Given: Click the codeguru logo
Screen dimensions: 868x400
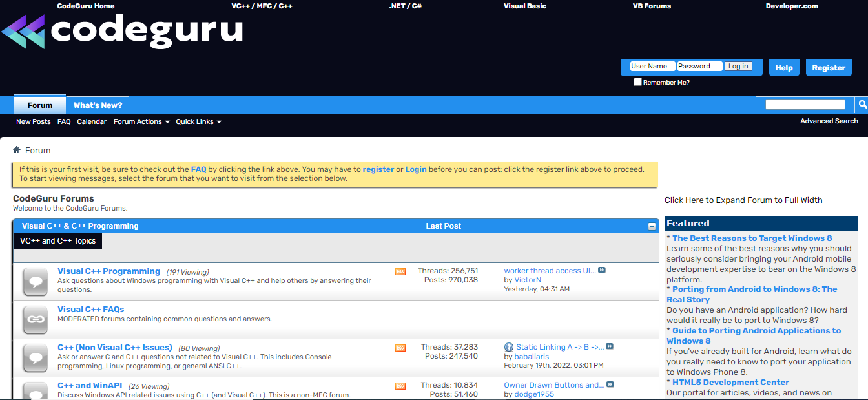Looking at the screenshot, I should click(x=123, y=31).
